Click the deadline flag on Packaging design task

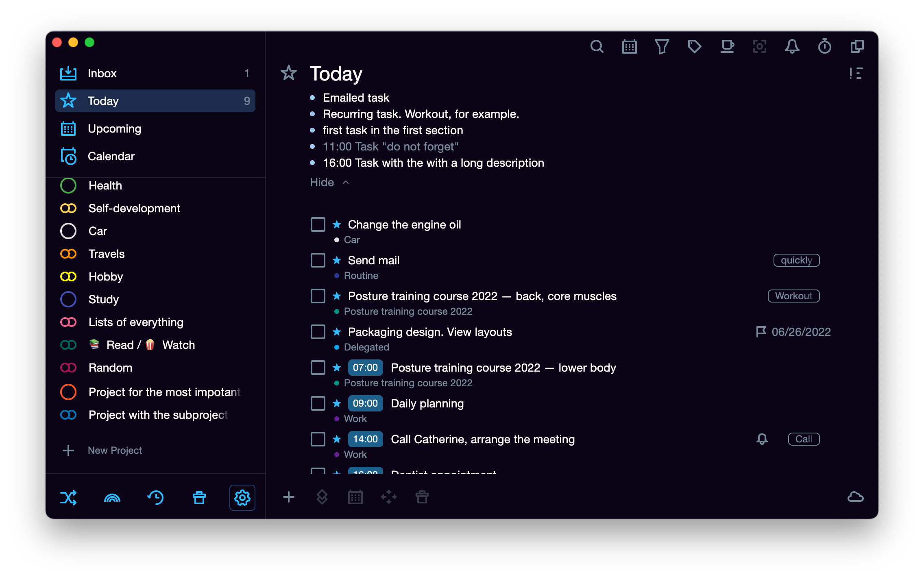tap(761, 332)
